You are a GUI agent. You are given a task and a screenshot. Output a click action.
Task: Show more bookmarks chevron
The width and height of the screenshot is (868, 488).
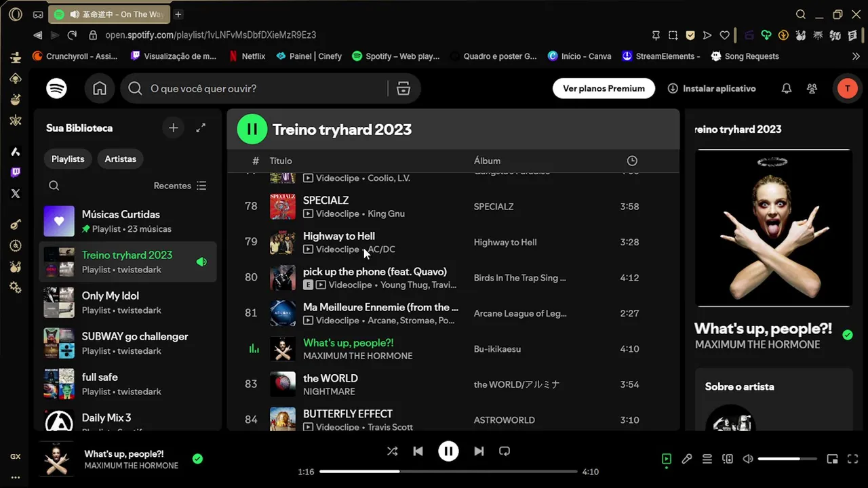(x=856, y=56)
